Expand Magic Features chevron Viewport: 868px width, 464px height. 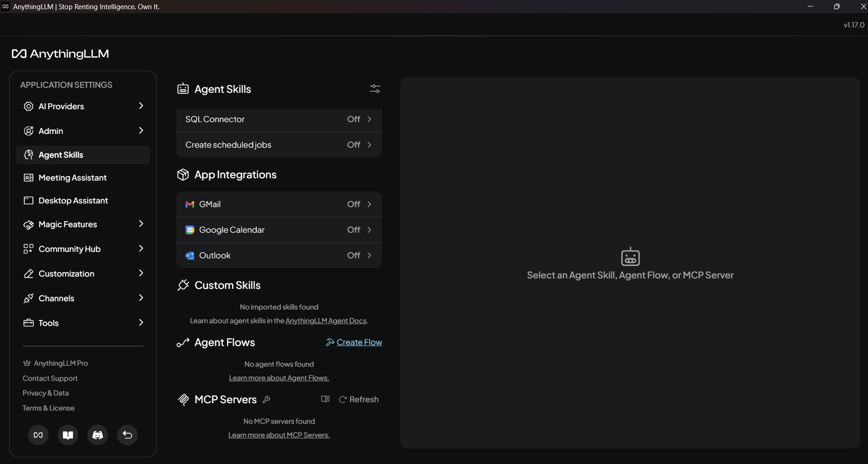click(x=141, y=224)
